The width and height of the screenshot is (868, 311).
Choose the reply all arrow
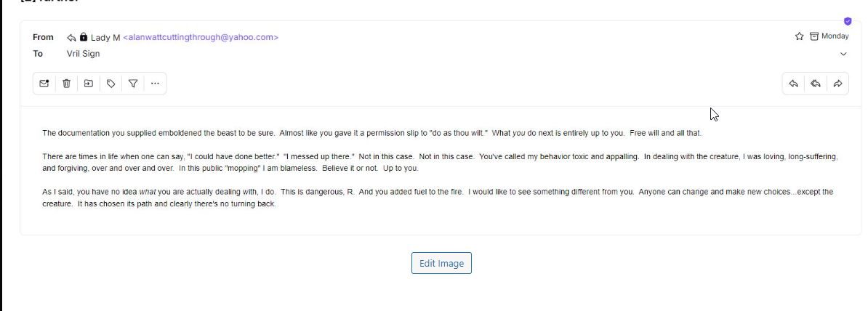816,84
